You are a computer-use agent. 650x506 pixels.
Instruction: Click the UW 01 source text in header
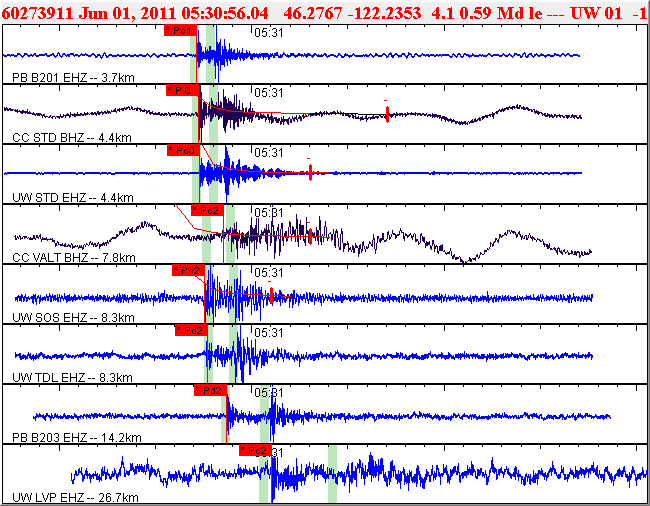(597, 13)
